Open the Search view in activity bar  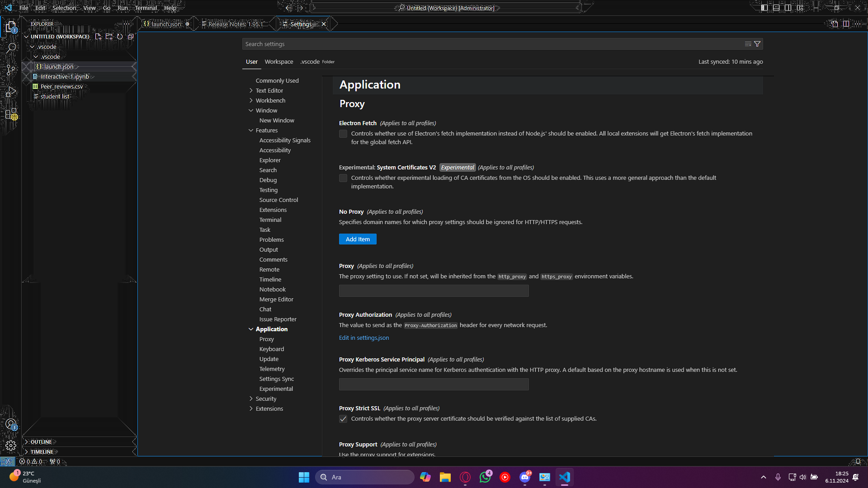point(11,48)
